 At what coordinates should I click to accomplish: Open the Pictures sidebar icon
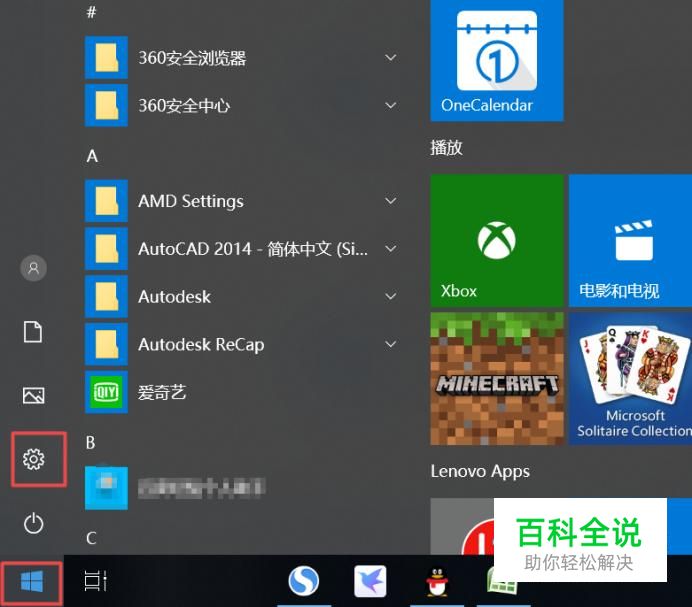tap(34, 395)
